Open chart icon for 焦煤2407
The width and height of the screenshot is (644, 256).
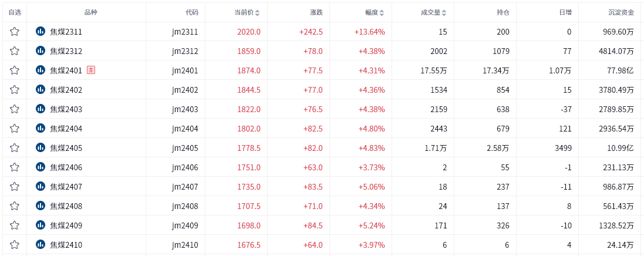[41, 187]
